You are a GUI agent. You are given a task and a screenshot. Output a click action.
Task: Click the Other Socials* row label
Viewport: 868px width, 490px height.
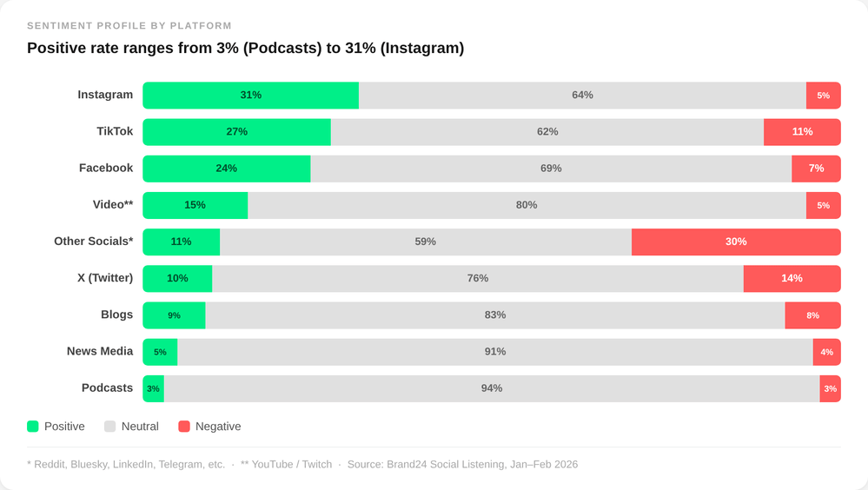(x=94, y=242)
